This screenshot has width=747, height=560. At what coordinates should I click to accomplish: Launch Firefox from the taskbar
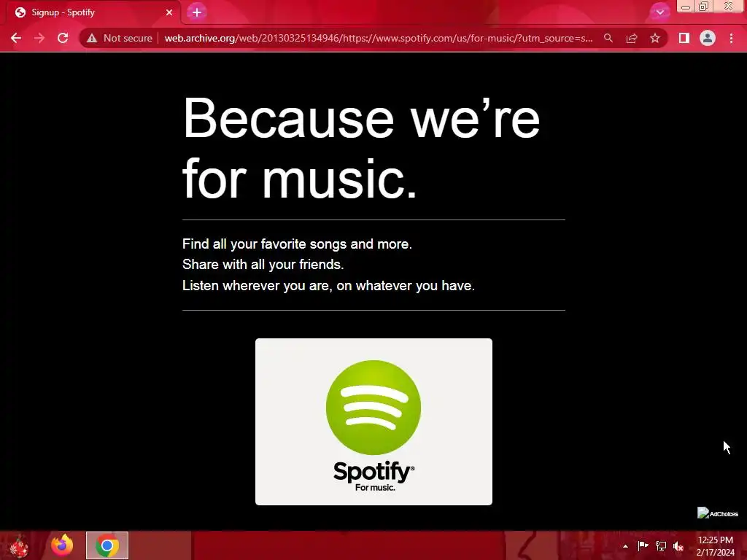tap(62, 545)
